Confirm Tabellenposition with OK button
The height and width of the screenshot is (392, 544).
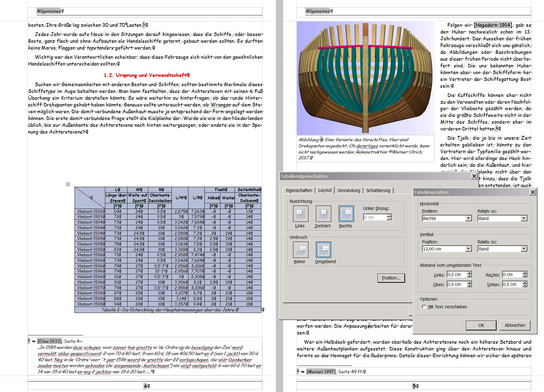[481, 325]
